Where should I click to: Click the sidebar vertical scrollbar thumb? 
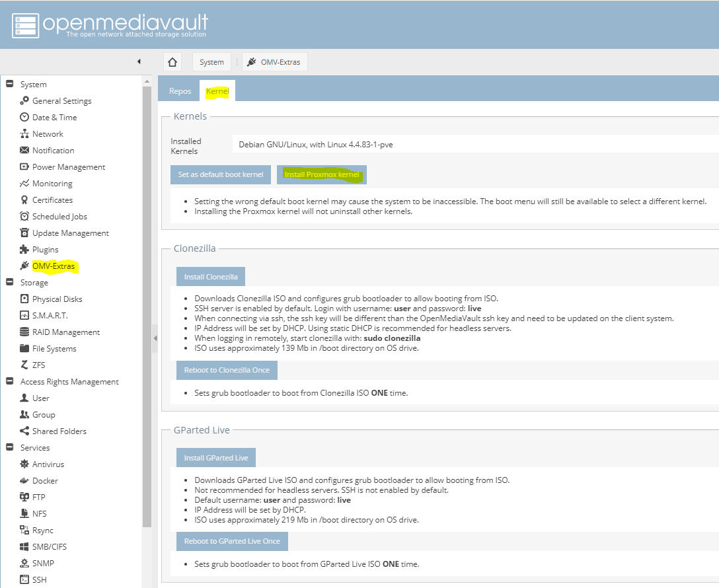pyautogui.click(x=147, y=307)
